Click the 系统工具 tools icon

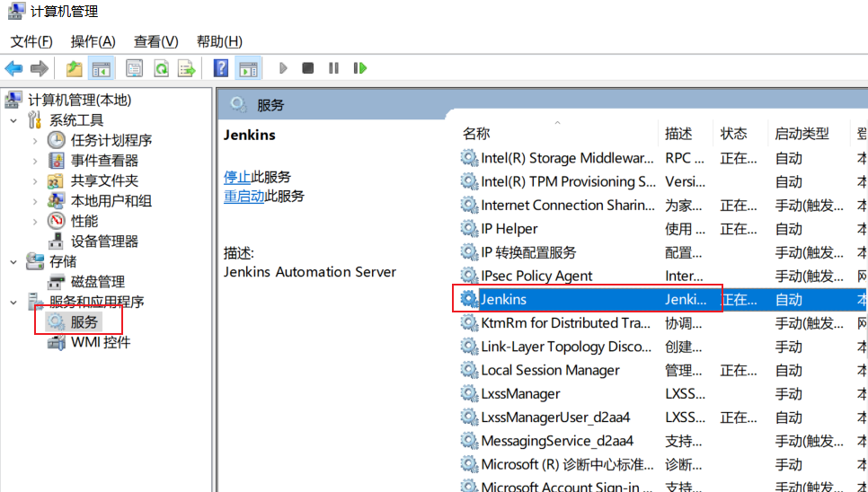[35, 120]
